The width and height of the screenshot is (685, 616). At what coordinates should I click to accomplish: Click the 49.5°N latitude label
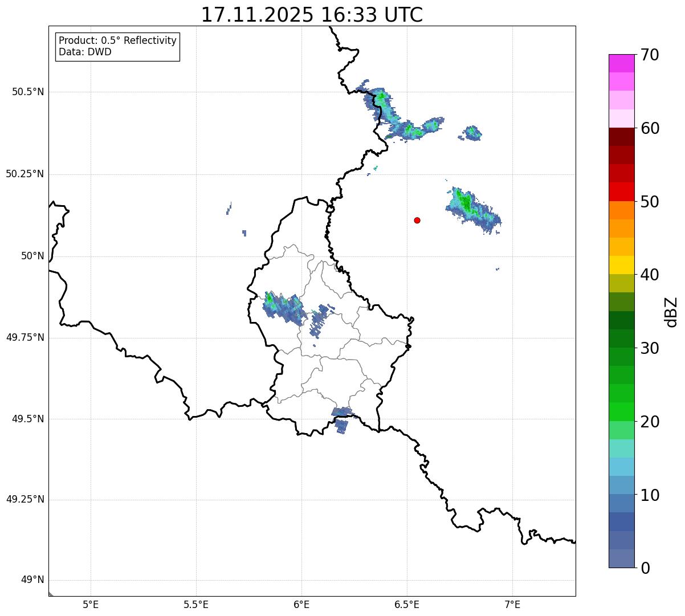(28, 419)
